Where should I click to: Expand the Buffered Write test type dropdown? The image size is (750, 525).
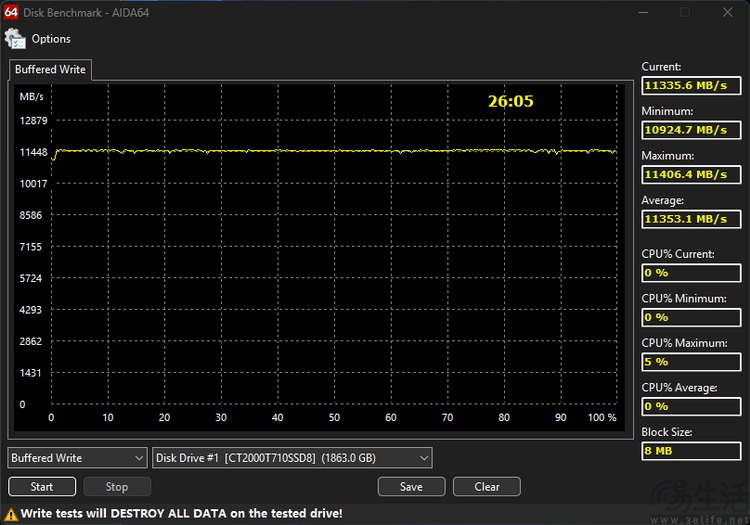[x=78, y=458]
